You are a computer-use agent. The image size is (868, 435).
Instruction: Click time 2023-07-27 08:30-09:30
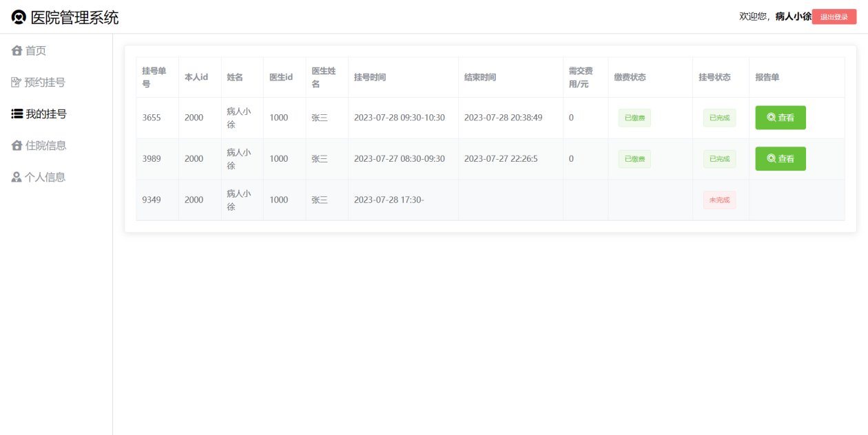400,159
